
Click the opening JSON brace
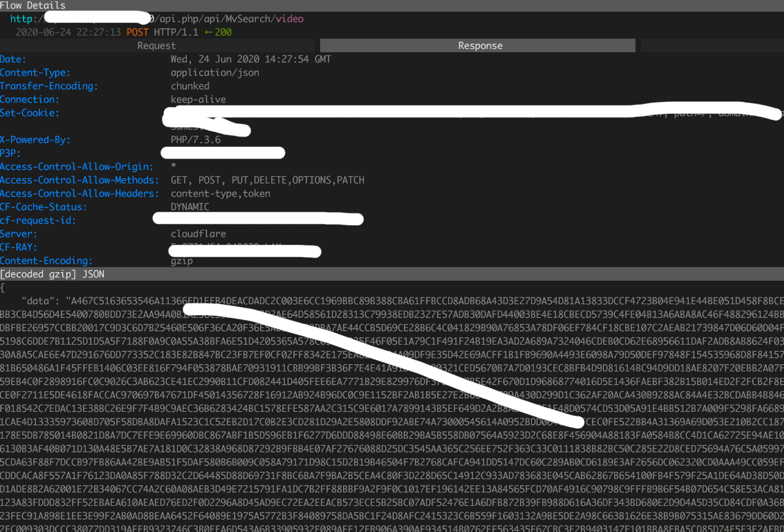3,287
